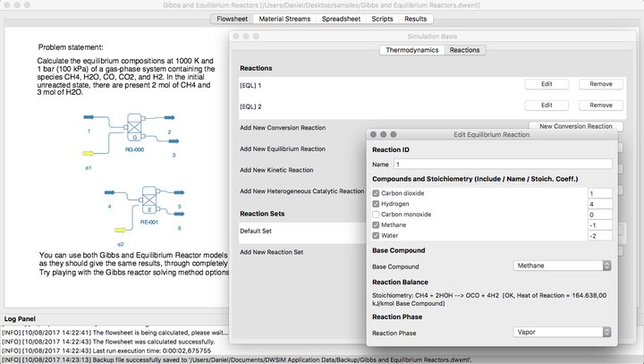Open the Reaction Phase dropdown

(562, 332)
